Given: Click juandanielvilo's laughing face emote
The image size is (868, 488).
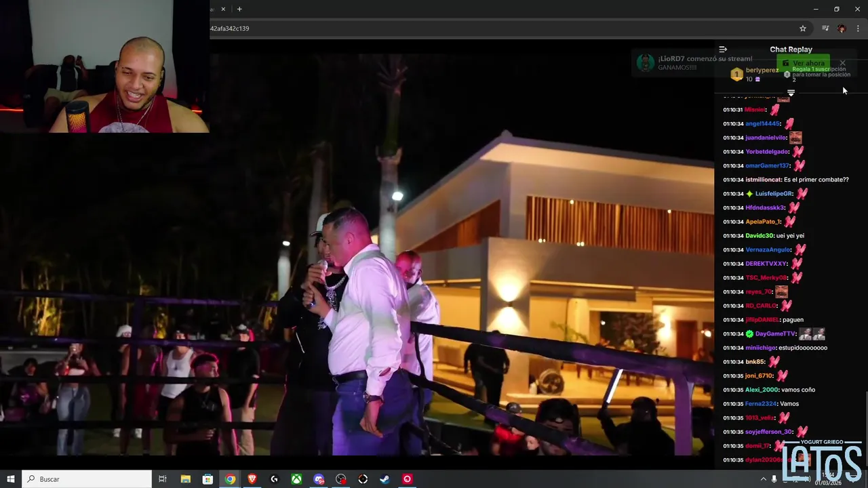Looking at the screenshot, I should 795,138.
